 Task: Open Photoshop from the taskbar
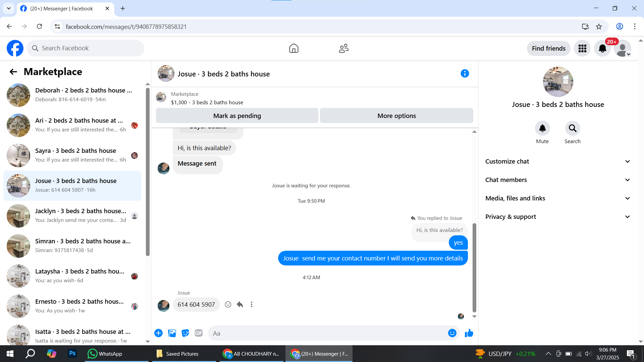pos(72,354)
